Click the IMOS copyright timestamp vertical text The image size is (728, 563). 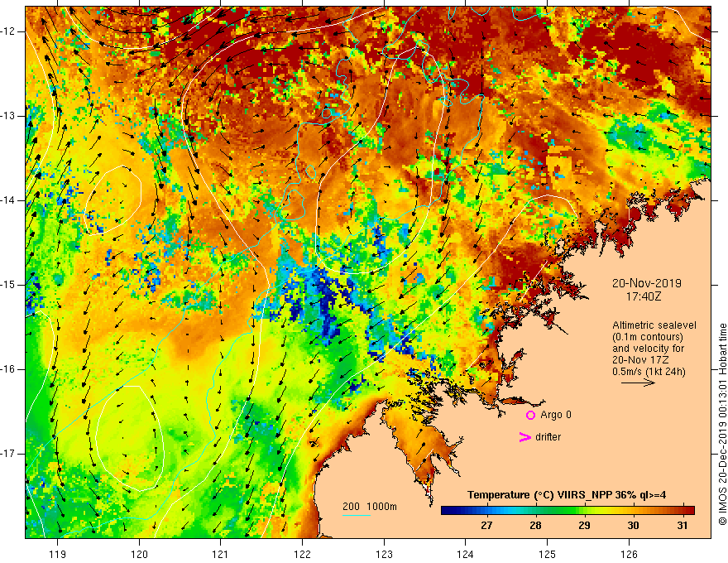coord(722,425)
